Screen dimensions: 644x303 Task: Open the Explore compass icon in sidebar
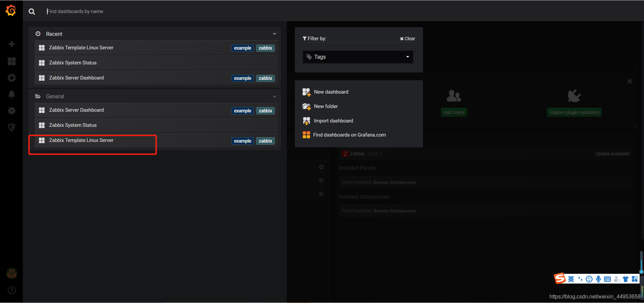coord(12,78)
